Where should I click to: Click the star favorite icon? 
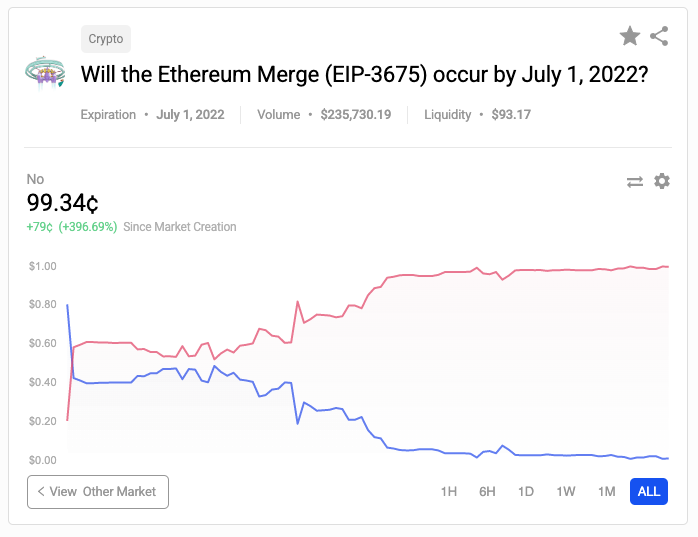[630, 37]
